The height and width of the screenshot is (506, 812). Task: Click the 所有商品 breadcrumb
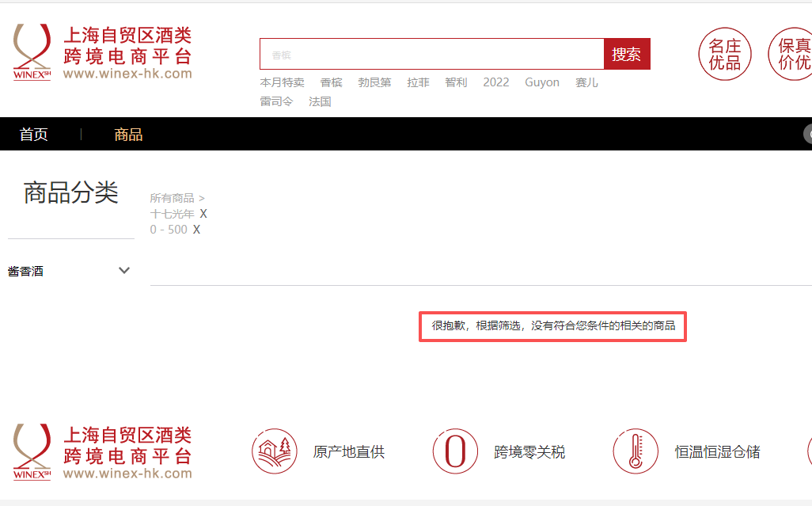(172, 198)
